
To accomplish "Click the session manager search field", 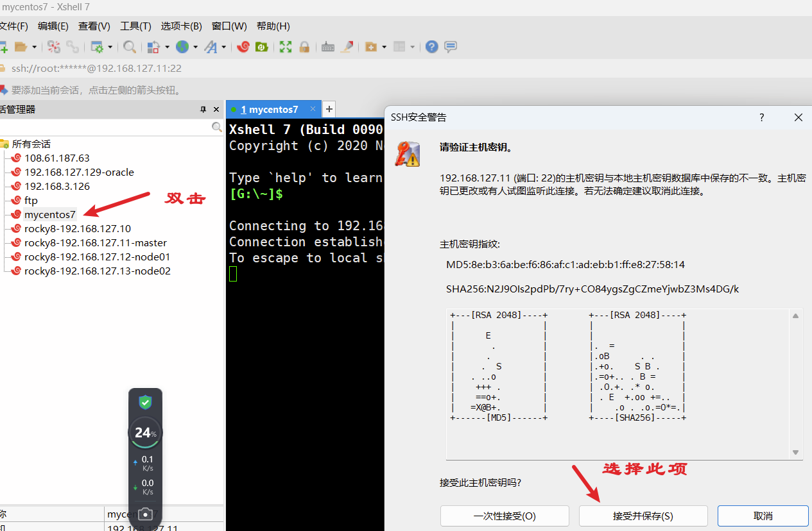I will click(x=105, y=128).
